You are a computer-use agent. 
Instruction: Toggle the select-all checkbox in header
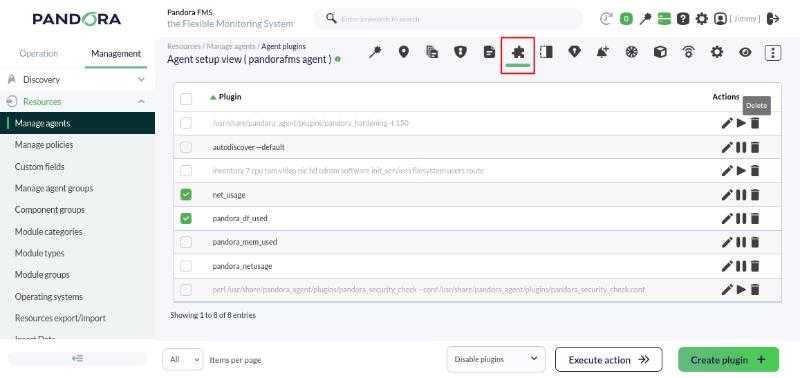click(x=186, y=98)
